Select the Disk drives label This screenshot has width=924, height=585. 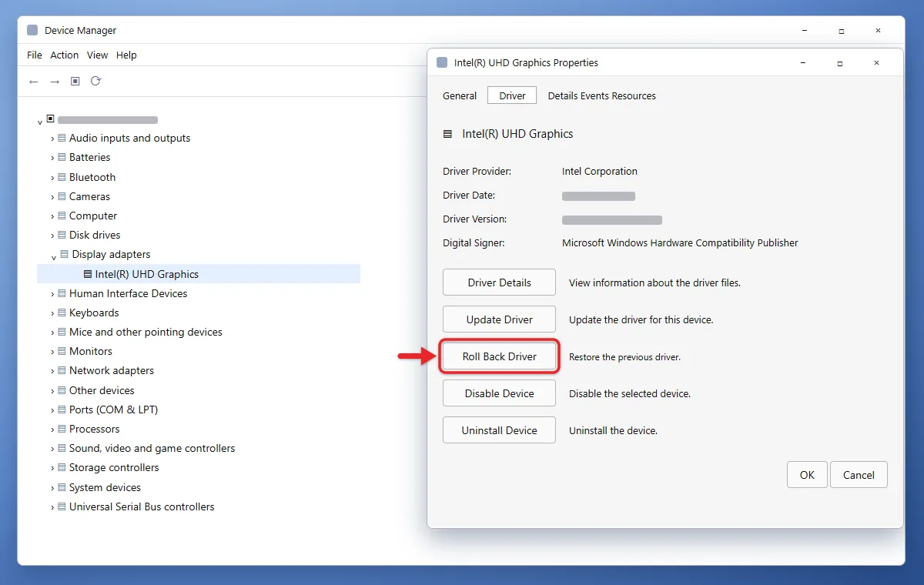click(95, 236)
